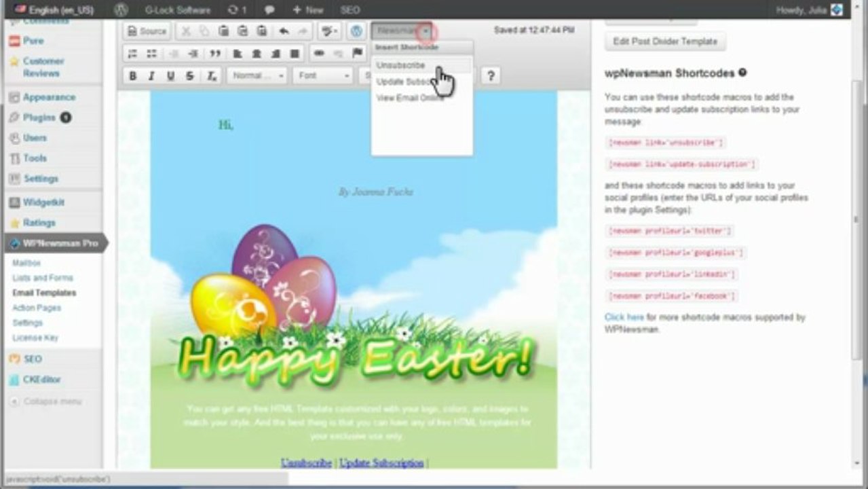This screenshot has height=489, width=868.
Task: Click the comments bubble icon in admin bar
Action: [x=269, y=10]
